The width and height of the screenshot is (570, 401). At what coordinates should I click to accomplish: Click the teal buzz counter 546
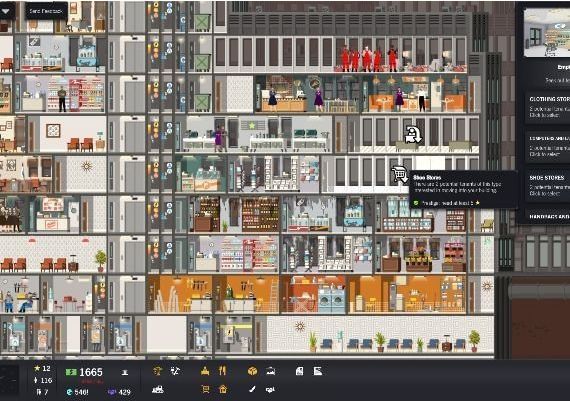pyautogui.click(x=77, y=392)
